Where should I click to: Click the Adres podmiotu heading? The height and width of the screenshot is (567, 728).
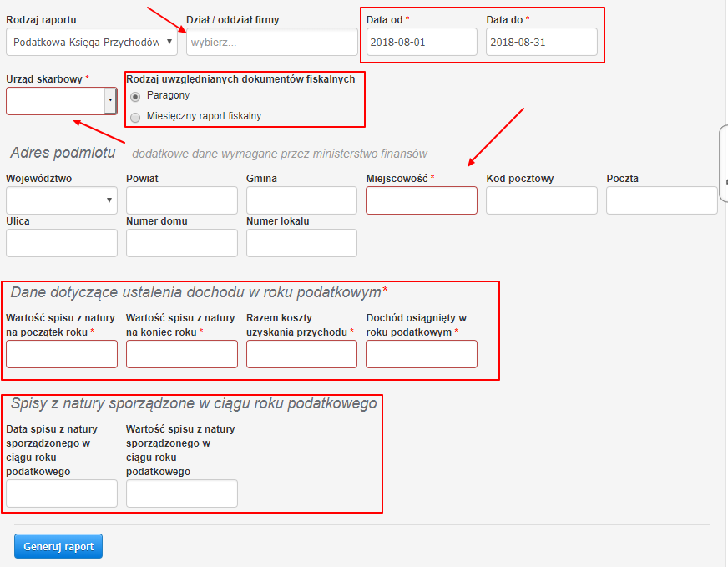click(x=63, y=153)
